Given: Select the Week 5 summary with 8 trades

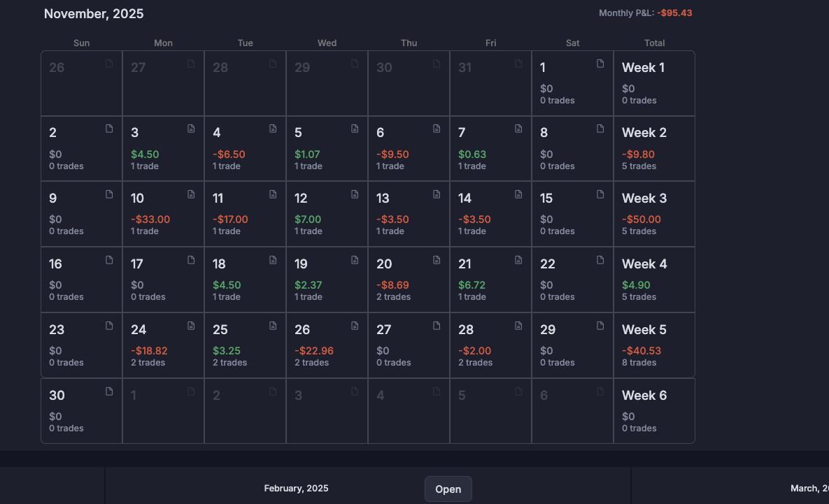Looking at the screenshot, I should coord(654,345).
